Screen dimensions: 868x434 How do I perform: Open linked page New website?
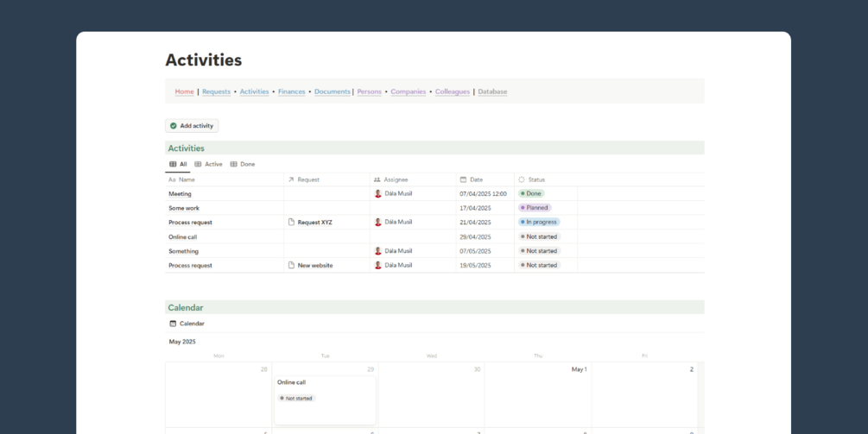[315, 266]
